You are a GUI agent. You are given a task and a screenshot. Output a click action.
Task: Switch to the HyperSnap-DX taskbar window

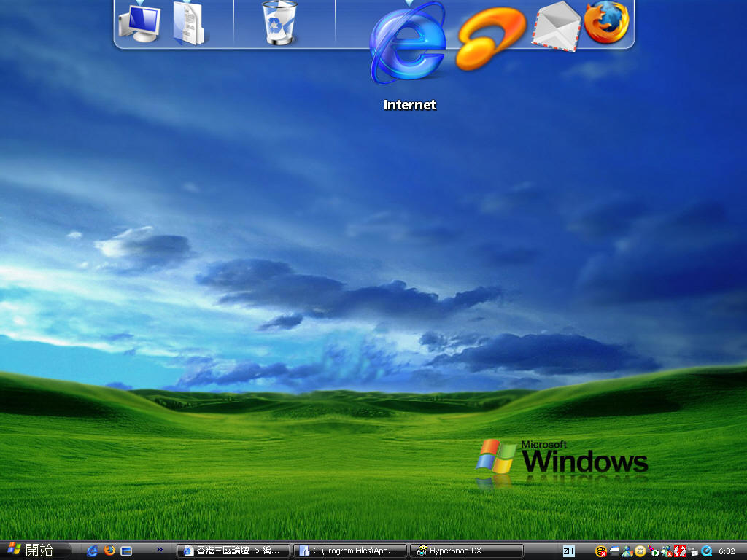pyautogui.click(x=467, y=551)
